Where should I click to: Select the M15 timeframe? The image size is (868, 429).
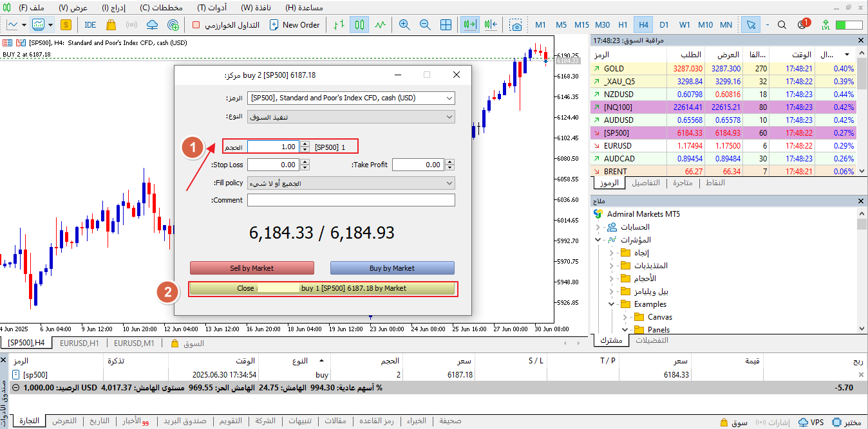point(581,24)
